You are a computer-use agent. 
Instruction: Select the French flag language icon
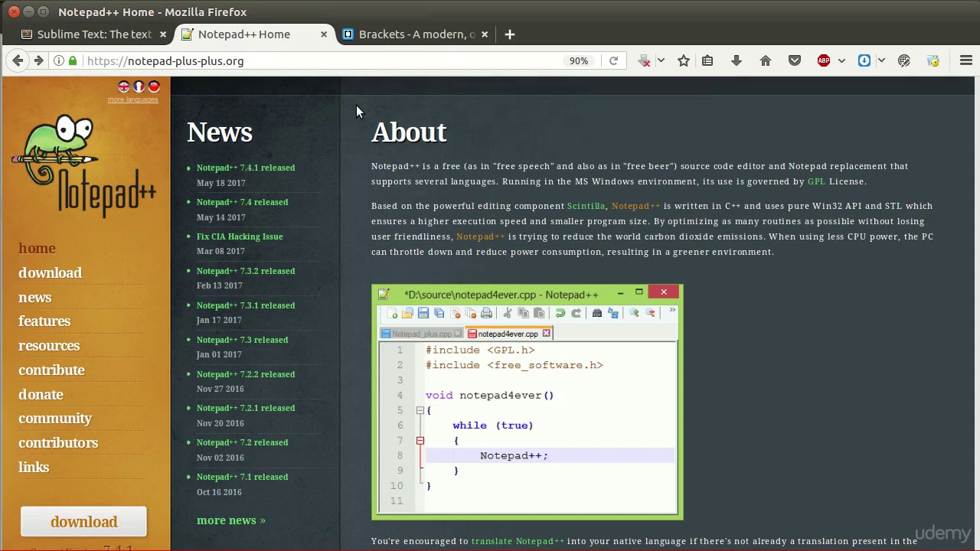(x=139, y=86)
